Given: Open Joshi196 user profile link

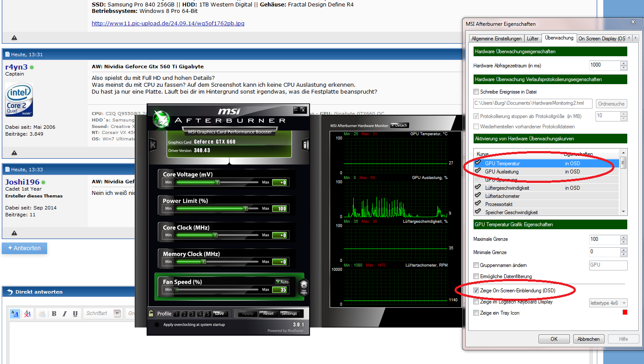Looking at the screenshot, I should pos(22,182).
